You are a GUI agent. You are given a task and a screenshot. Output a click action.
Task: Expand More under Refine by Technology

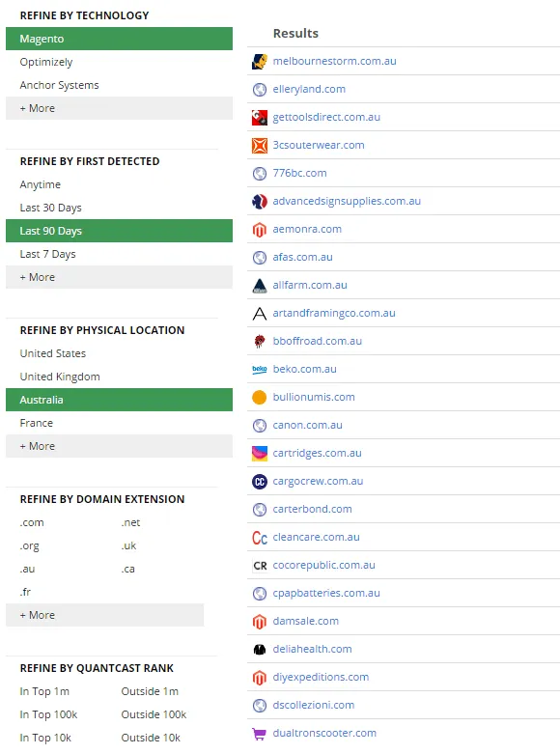(119, 108)
